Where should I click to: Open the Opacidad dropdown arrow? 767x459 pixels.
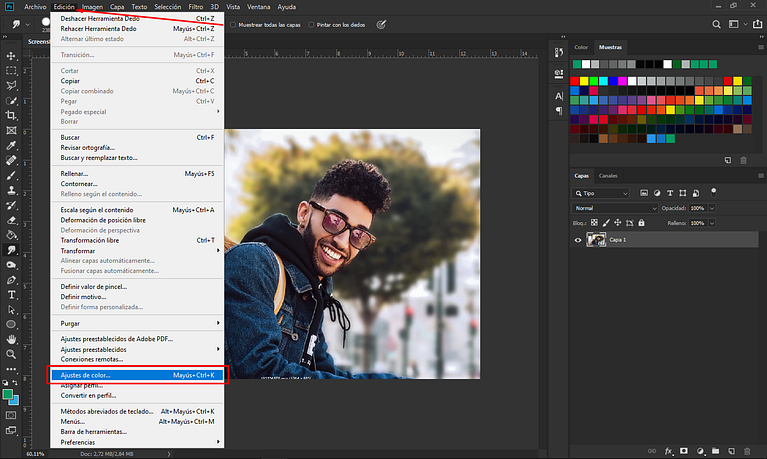pos(712,208)
